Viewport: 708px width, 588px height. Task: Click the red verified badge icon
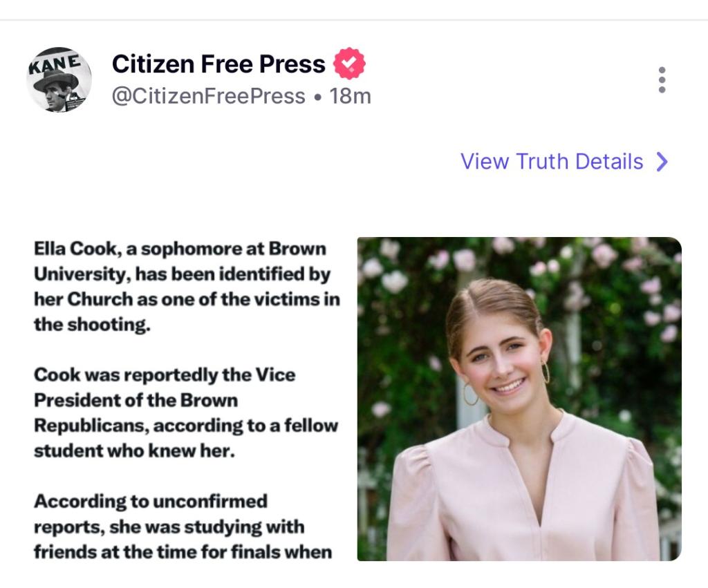[350, 64]
